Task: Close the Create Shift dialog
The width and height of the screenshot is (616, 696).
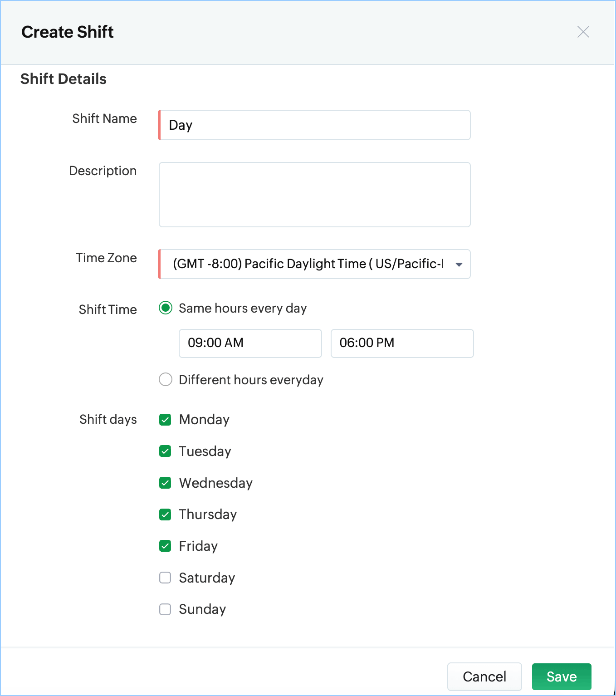Action: click(x=583, y=32)
